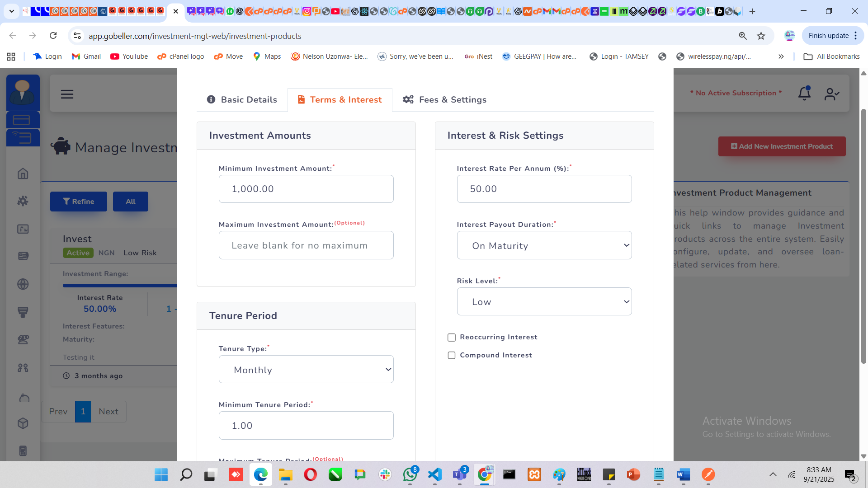868x488 pixels.
Task: Click the globe icon in sidebar
Action: pos(23,284)
